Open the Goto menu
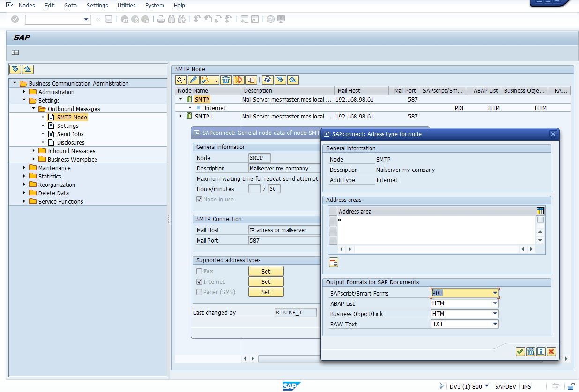This screenshot has height=392, width=579. 70,6
